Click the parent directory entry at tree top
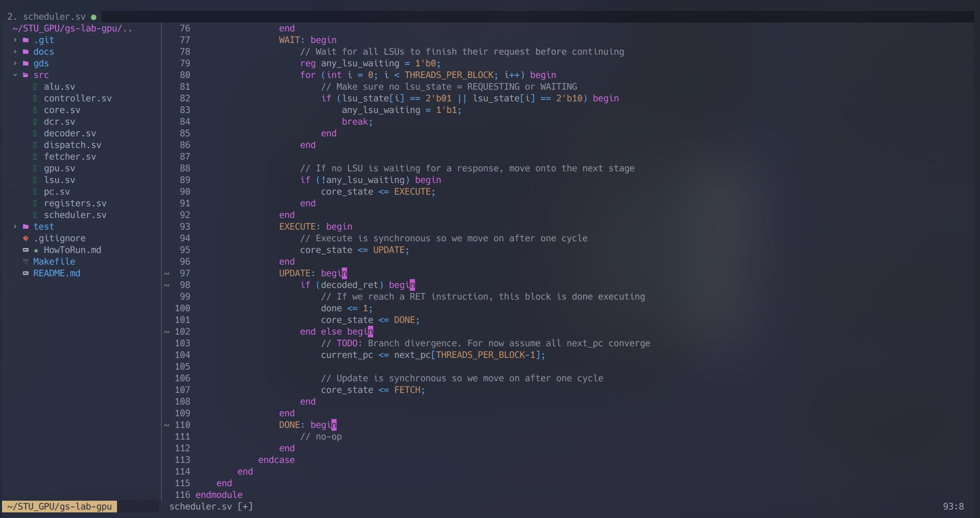The width and height of the screenshot is (980, 518). (x=72, y=28)
